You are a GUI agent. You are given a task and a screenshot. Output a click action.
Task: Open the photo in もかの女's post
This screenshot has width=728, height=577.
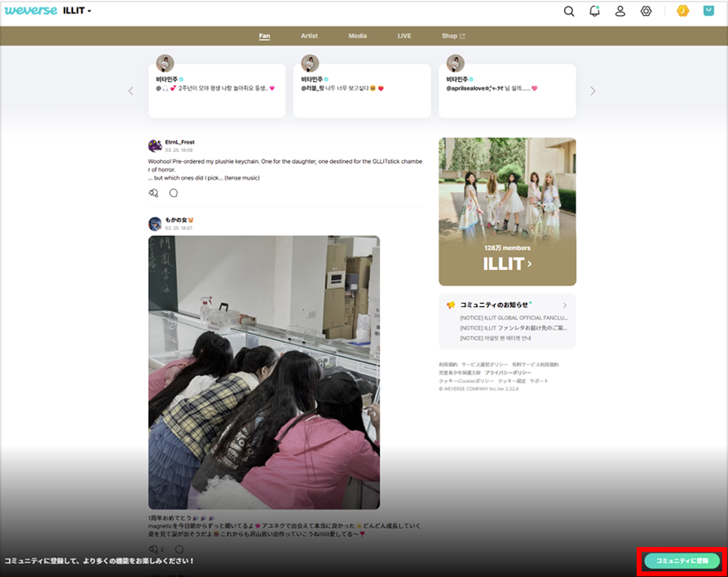pyautogui.click(x=264, y=372)
